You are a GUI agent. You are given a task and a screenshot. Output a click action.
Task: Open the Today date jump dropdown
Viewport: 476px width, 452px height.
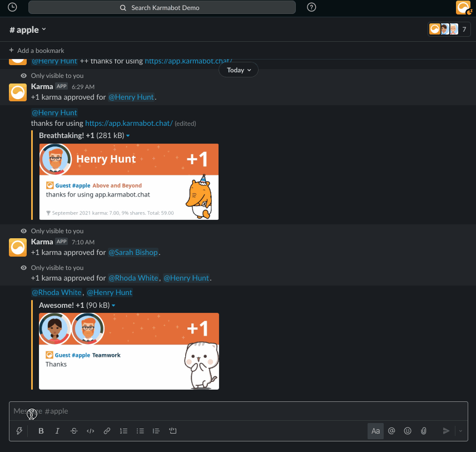[239, 70]
